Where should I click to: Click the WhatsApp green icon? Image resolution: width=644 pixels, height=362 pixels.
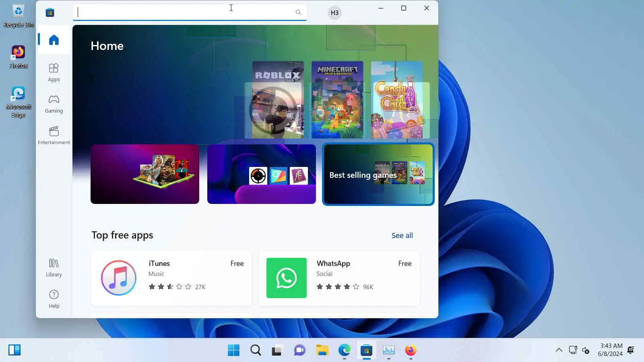pos(287,278)
